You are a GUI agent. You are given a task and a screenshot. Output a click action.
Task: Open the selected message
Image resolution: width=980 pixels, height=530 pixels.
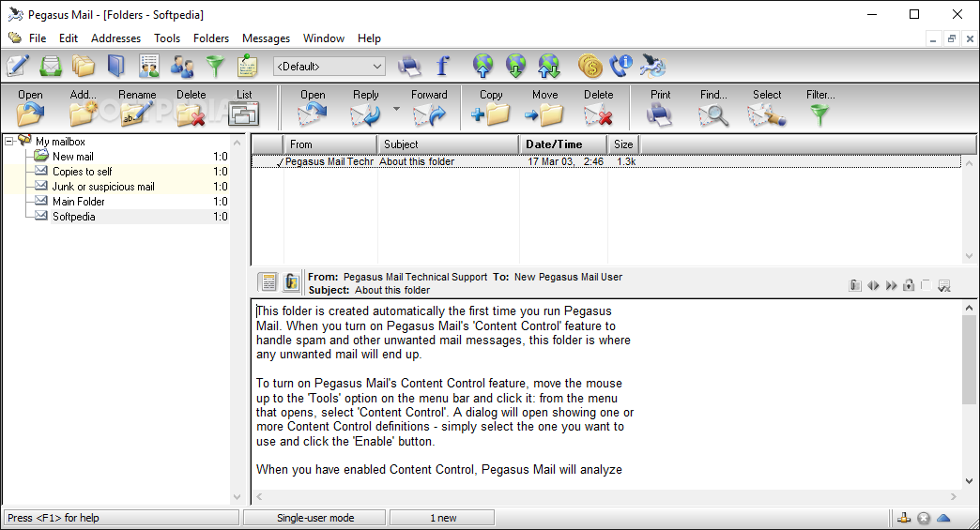coord(313,107)
